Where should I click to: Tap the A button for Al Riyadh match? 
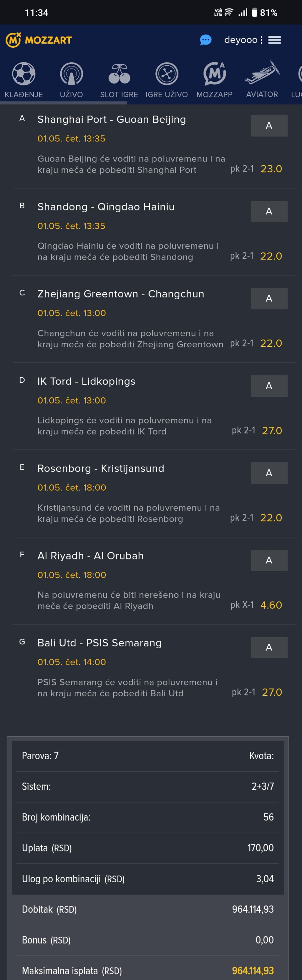(x=269, y=560)
